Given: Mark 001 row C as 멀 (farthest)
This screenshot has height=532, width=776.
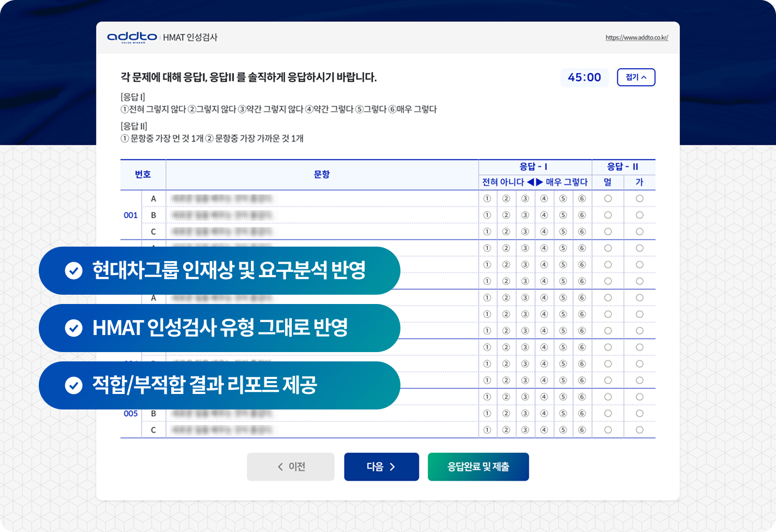Looking at the screenshot, I should tap(608, 232).
